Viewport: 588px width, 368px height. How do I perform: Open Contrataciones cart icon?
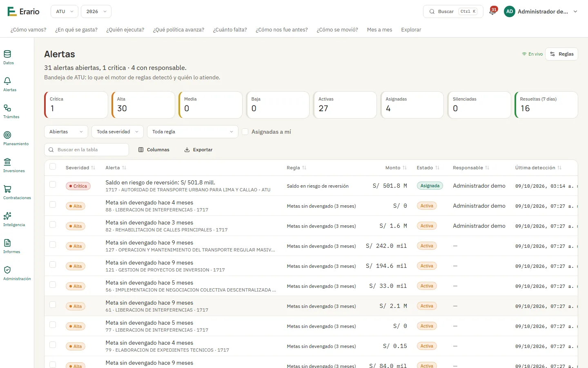pyautogui.click(x=17, y=192)
